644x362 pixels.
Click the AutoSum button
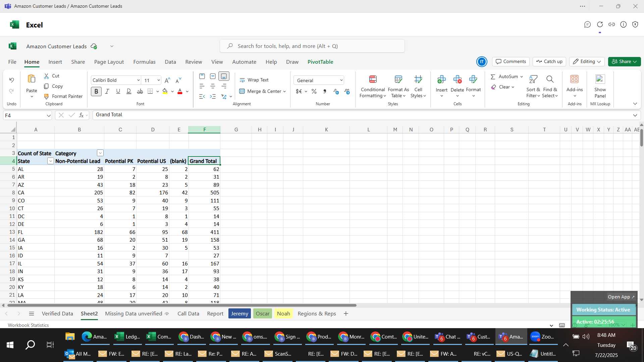coord(504,77)
